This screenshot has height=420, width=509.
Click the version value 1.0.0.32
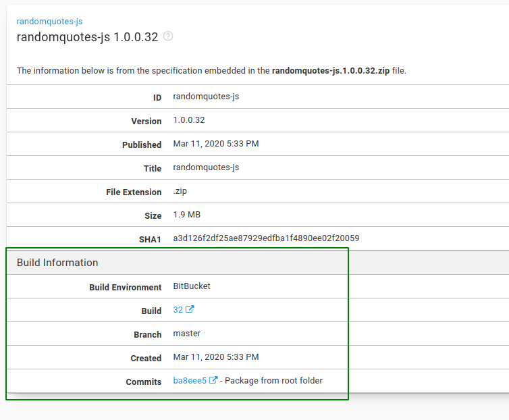pyautogui.click(x=188, y=120)
